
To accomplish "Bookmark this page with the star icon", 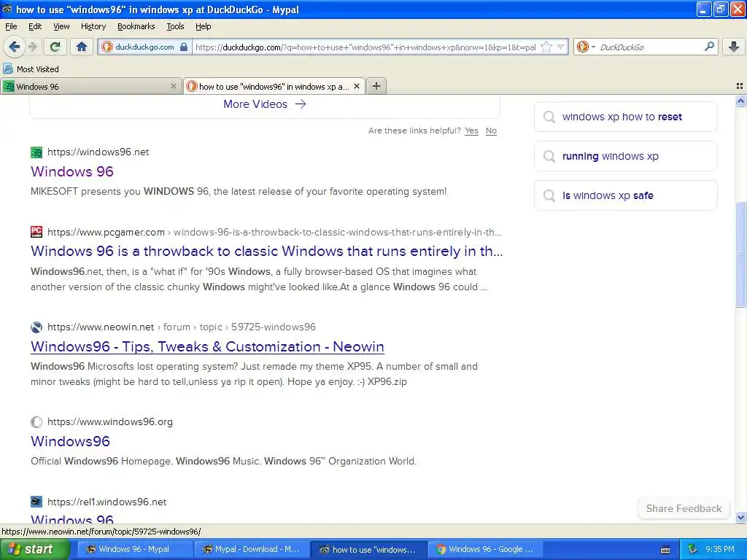I will tap(546, 47).
